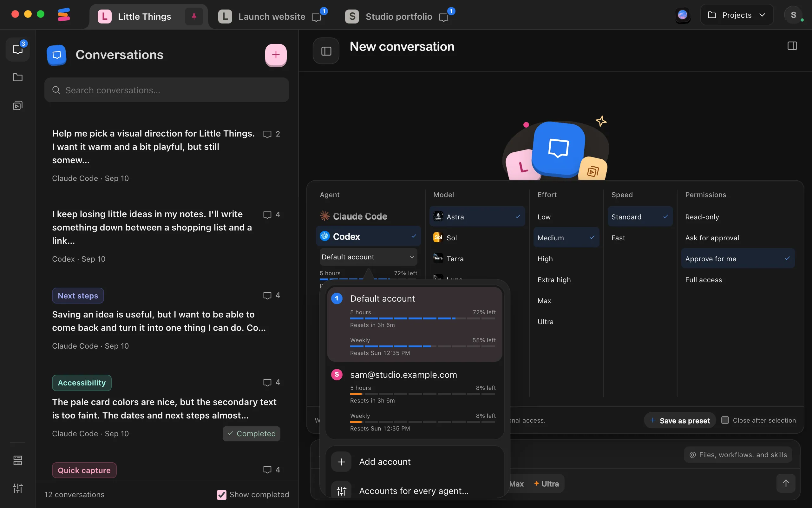Choose the sam@studio.example.com account
812x508 pixels.
415,401
